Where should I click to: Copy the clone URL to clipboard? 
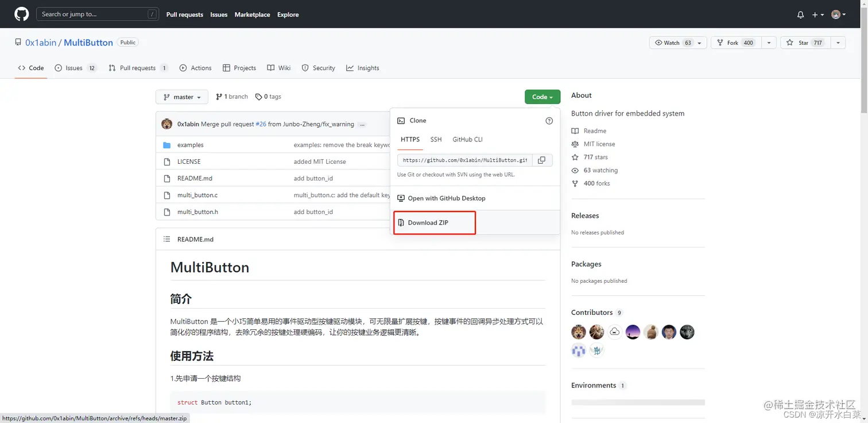542,160
